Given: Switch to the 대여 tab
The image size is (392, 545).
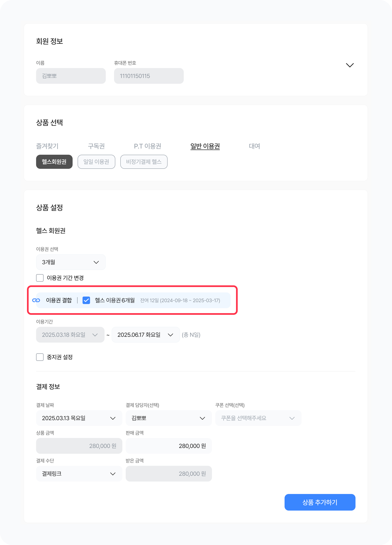Looking at the screenshot, I should (x=254, y=146).
